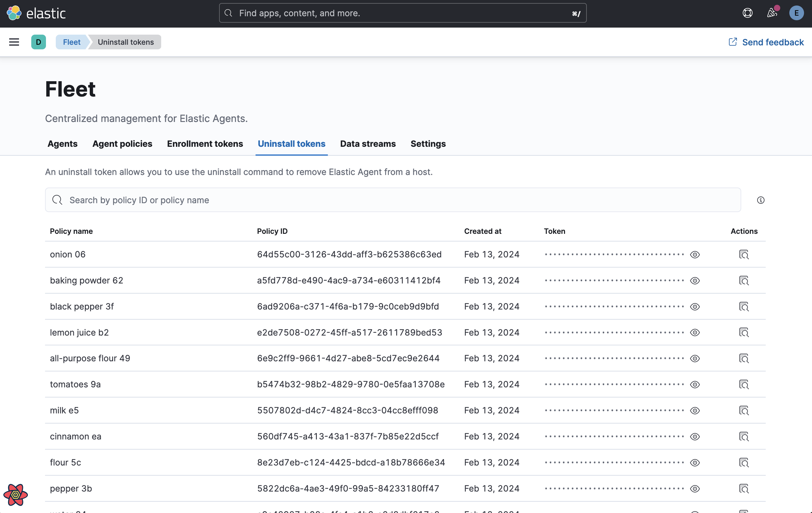Select policy ID a5fd778d-e490-4ac9-a734-e60311412bf4
Viewport: 812px width, 513px height.
click(x=349, y=280)
